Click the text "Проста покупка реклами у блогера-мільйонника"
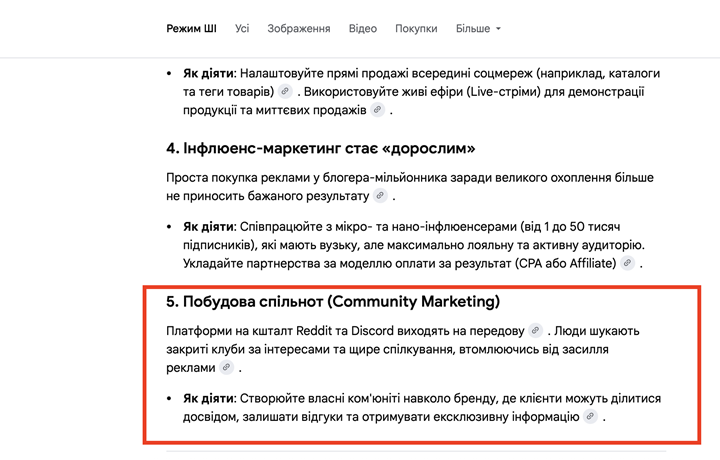 pos(307,178)
